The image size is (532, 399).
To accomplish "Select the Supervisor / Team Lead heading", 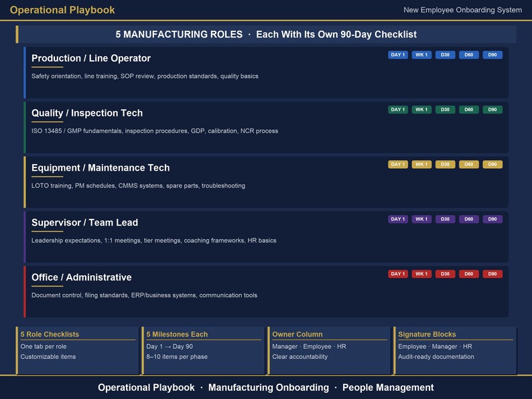I will [x=84, y=223].
